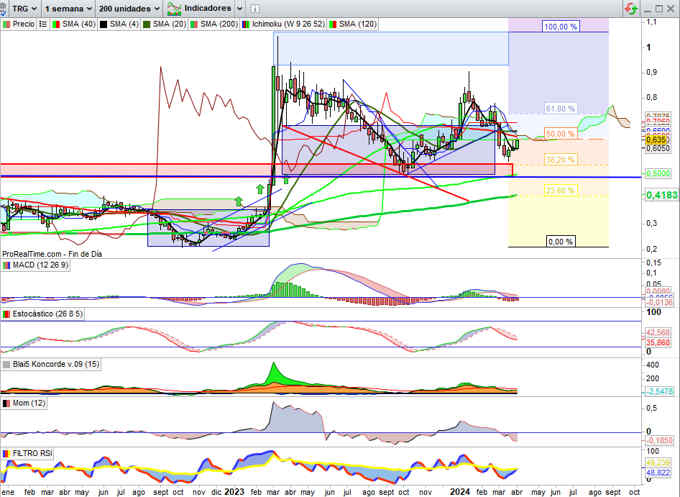Open SMA (40) indicator settings

pos(74,24)
